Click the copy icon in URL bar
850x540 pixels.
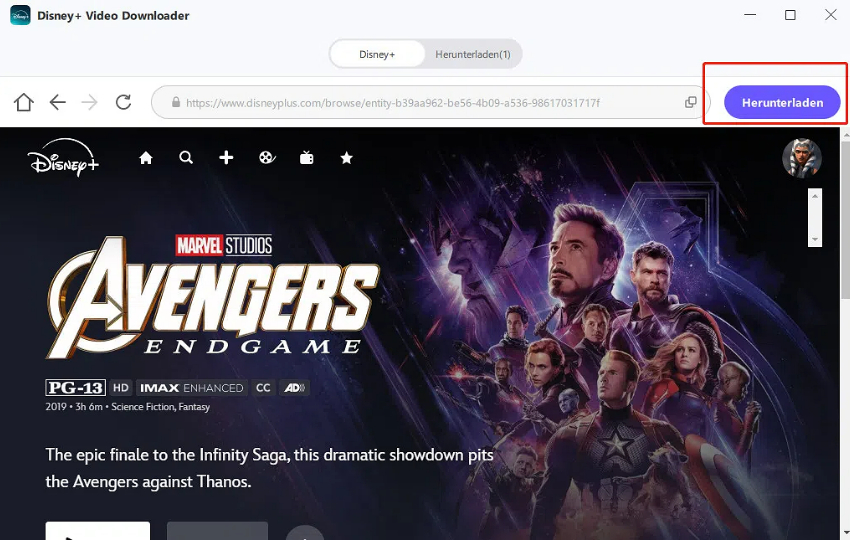(690, 102)
